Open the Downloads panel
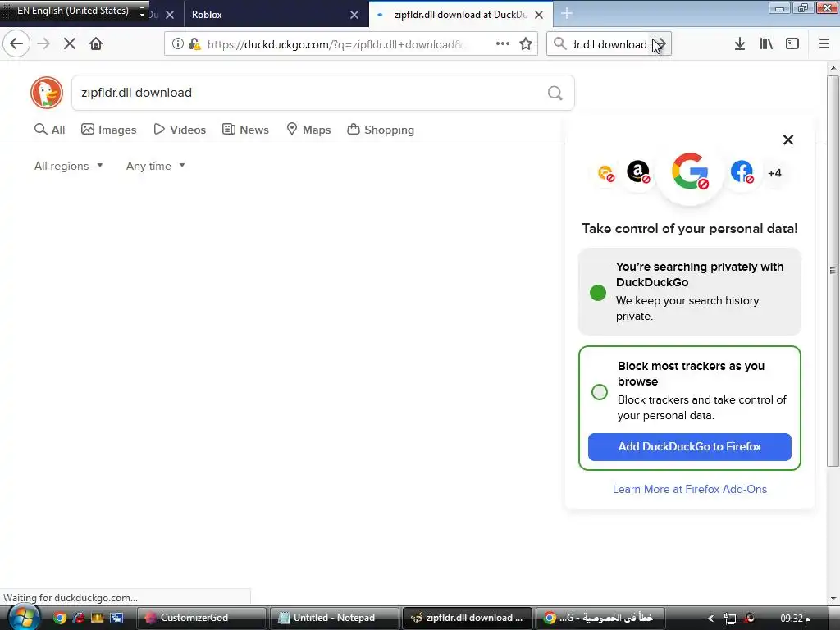 pos(740,44)
